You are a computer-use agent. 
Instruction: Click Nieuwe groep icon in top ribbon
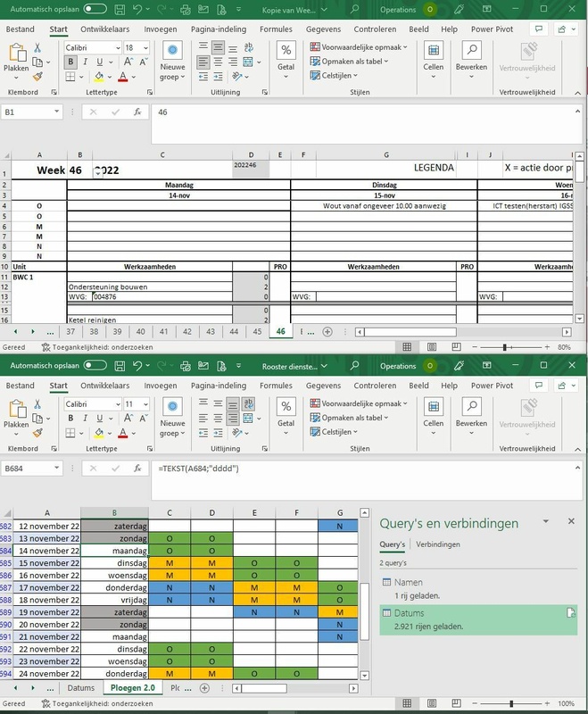coord(172,50)
